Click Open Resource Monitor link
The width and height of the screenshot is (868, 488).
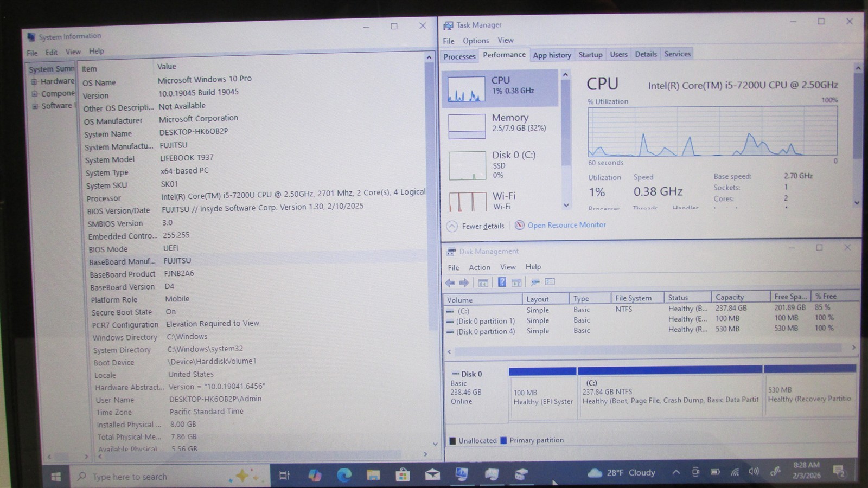566,225
